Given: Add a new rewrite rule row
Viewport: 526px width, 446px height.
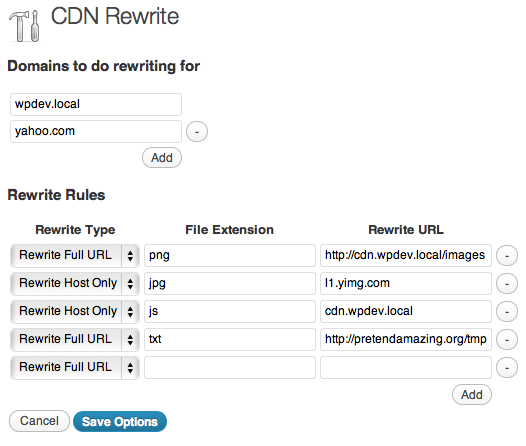Looking at the screenshot, I should pos(472,395).
